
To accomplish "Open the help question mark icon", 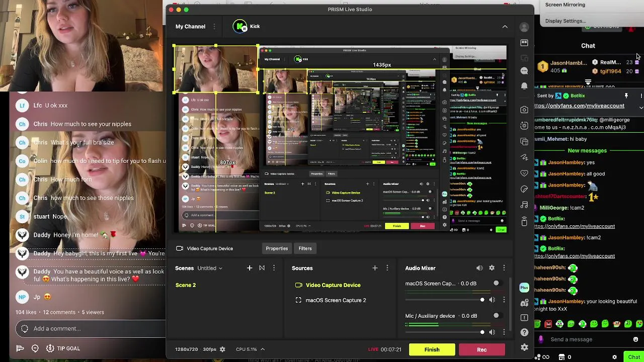I will click(524, 332).
